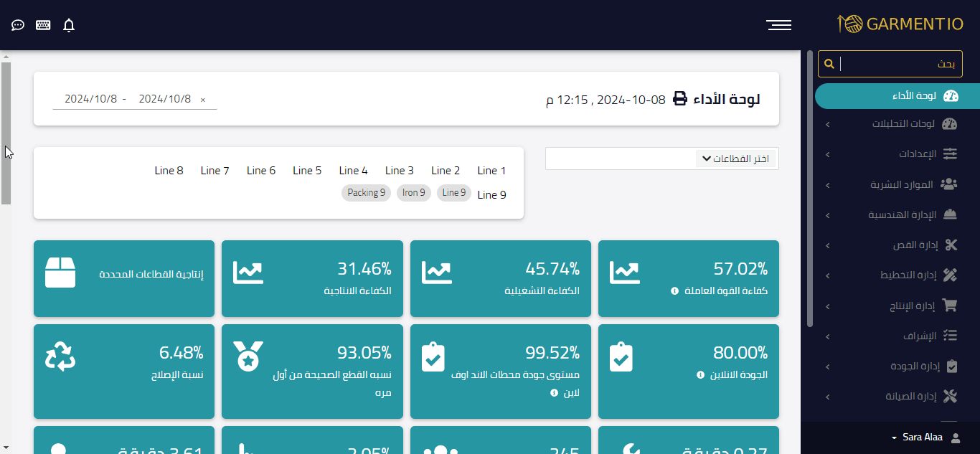This screenshot has height=454, width=980.
Task: Toggle the hamburger sidebar menu
Action: pos(779,25)
